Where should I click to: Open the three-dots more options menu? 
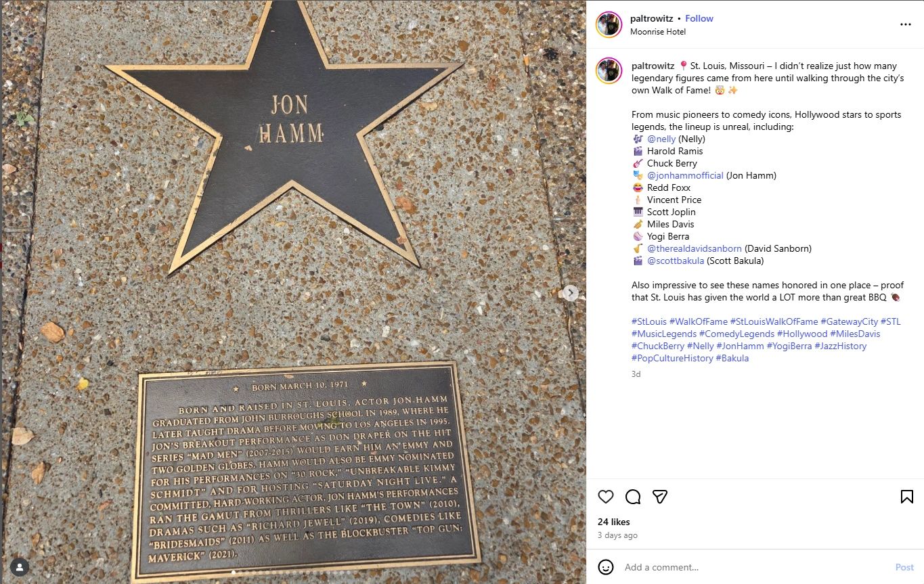click(906, 24)
